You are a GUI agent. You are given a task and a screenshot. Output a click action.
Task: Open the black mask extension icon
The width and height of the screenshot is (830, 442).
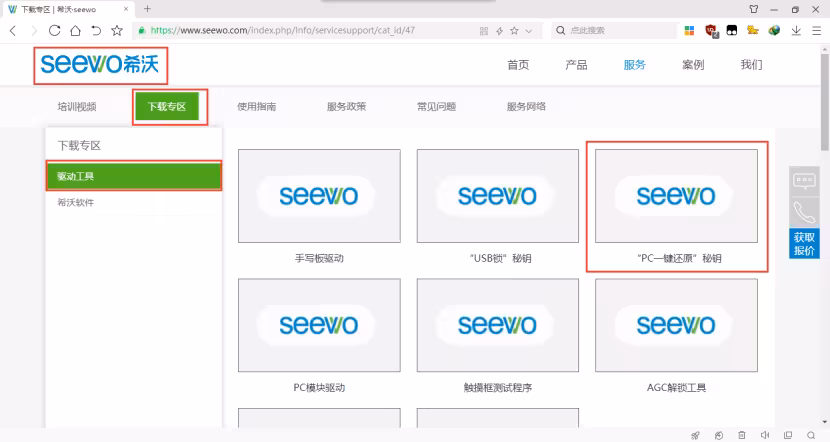(x=732, y=31)
